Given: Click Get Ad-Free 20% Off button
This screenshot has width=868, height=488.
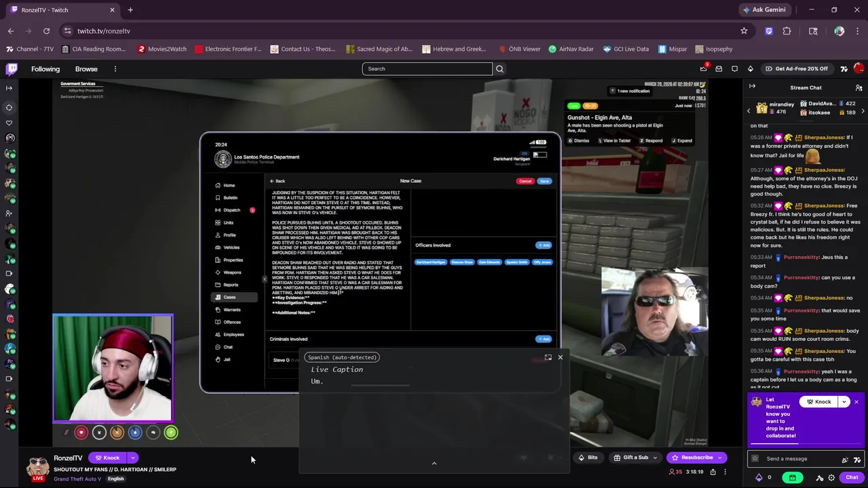Looking at the screenshot, I should pos(796,68).
